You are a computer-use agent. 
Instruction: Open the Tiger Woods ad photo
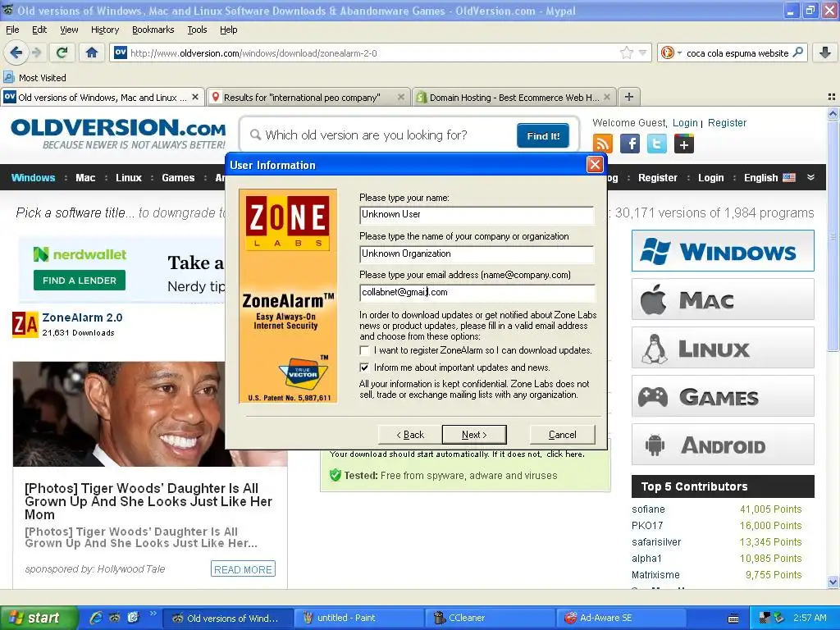150,413
